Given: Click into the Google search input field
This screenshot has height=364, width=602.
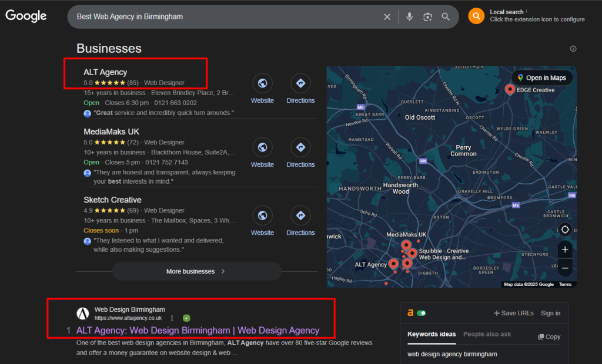Looking at the screenshot, I should click(223, 17).
